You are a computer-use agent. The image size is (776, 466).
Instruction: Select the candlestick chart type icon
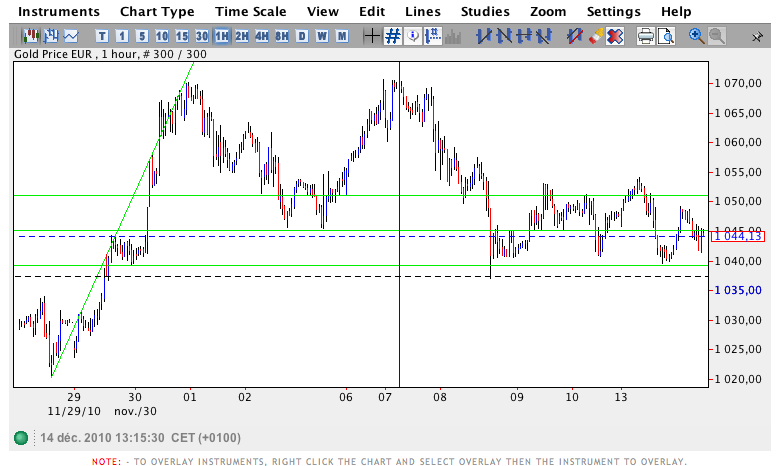tap(29, 36)
